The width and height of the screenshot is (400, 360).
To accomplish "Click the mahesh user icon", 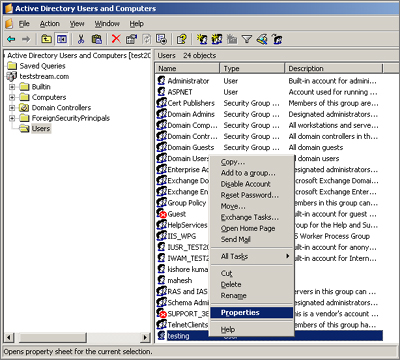I will [162, 280].
